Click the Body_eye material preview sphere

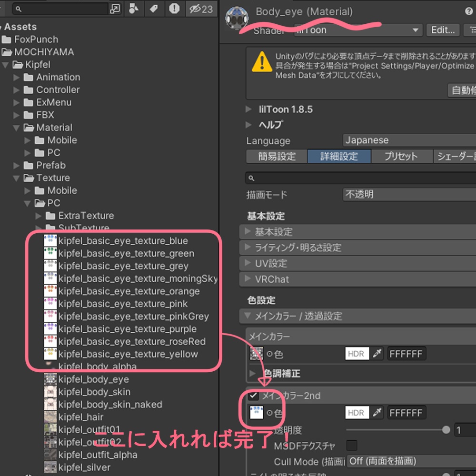pos(236,17)
